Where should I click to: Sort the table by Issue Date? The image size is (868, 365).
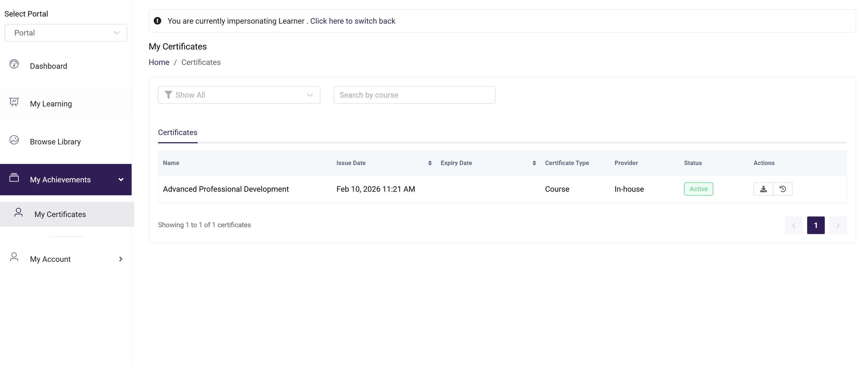[x=430, y=163]
